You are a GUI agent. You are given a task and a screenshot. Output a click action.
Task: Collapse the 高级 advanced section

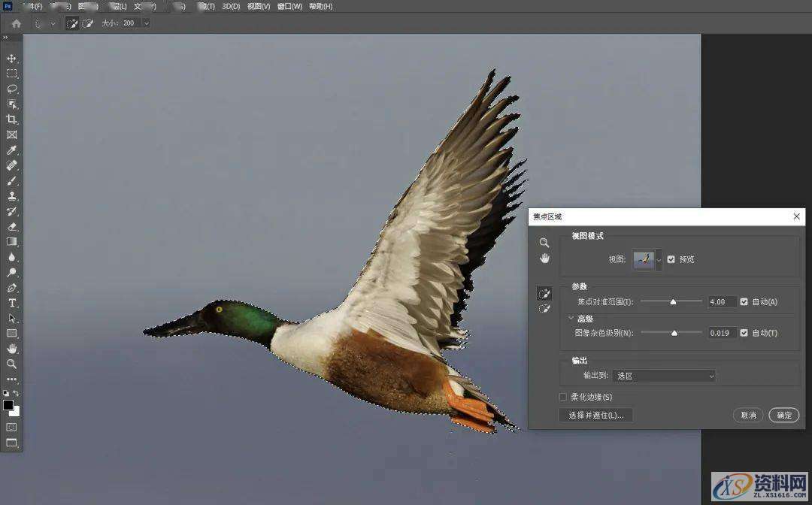571,317
